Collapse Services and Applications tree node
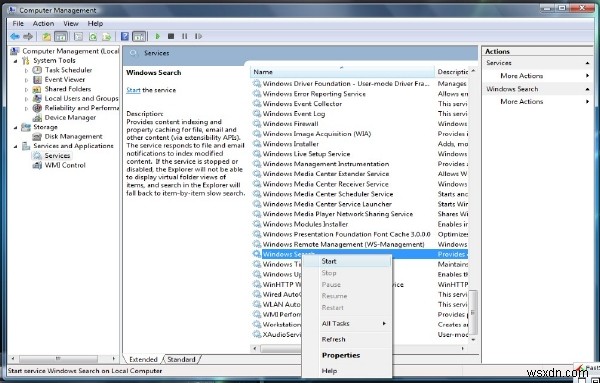The image size is (600, 383). click(x=16, y=146)
